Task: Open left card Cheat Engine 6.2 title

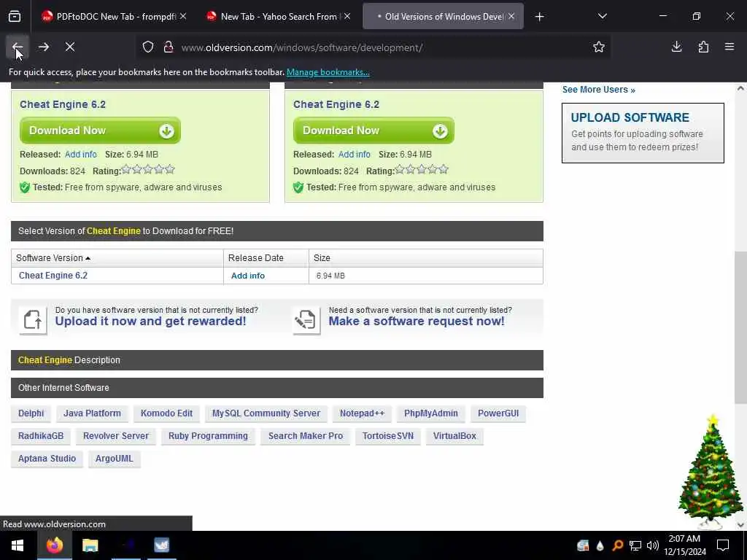Action: (63, 104)
